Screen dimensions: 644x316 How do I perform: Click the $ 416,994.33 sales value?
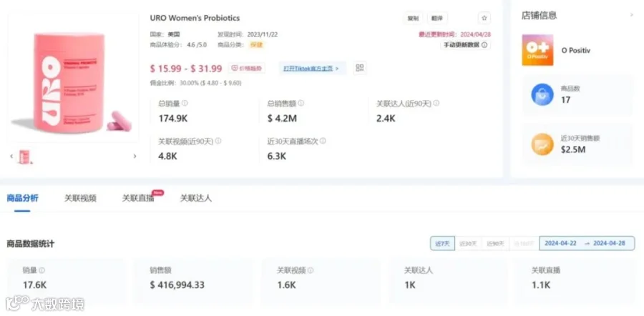pyautogui.click(x=177, y=285)
